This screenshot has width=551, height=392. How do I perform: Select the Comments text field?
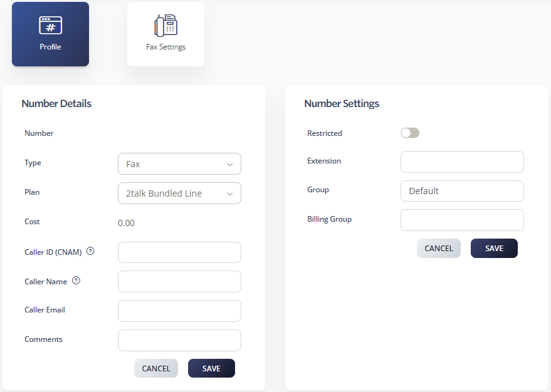(x=179, y=340)
